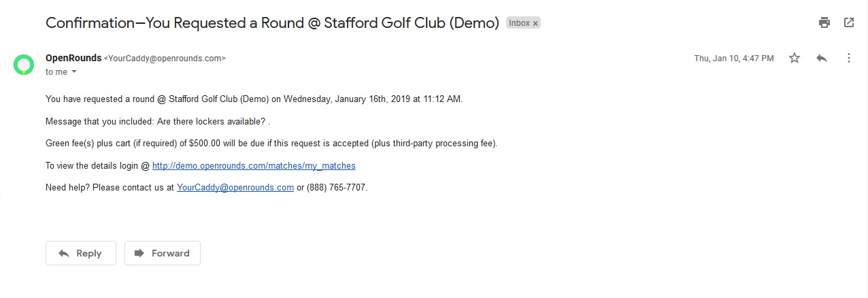Click the OpenRounds golf ball avatar
Screen dimensions: 868x298
pyautogui.click(x=24, y=65)
